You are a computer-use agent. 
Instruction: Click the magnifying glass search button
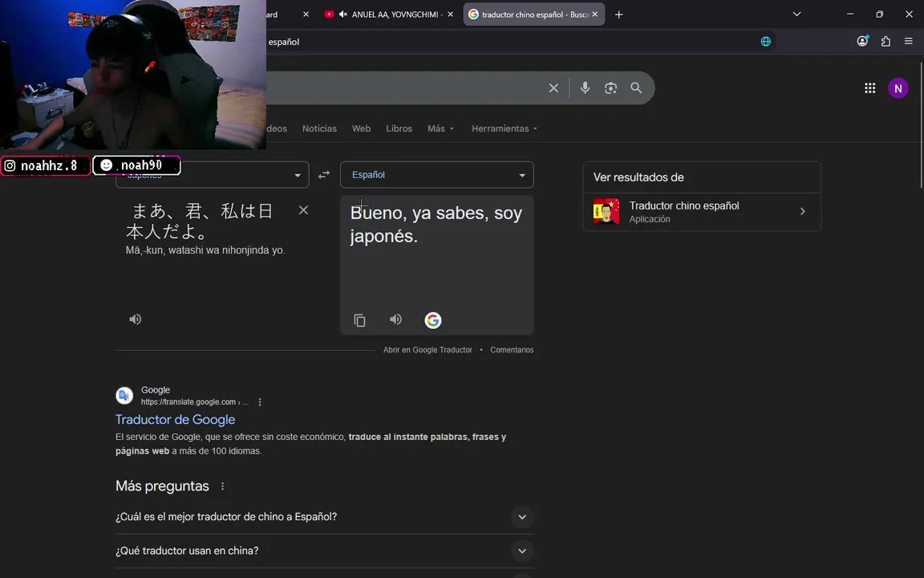pyautogui.click(x=636, y=88)
